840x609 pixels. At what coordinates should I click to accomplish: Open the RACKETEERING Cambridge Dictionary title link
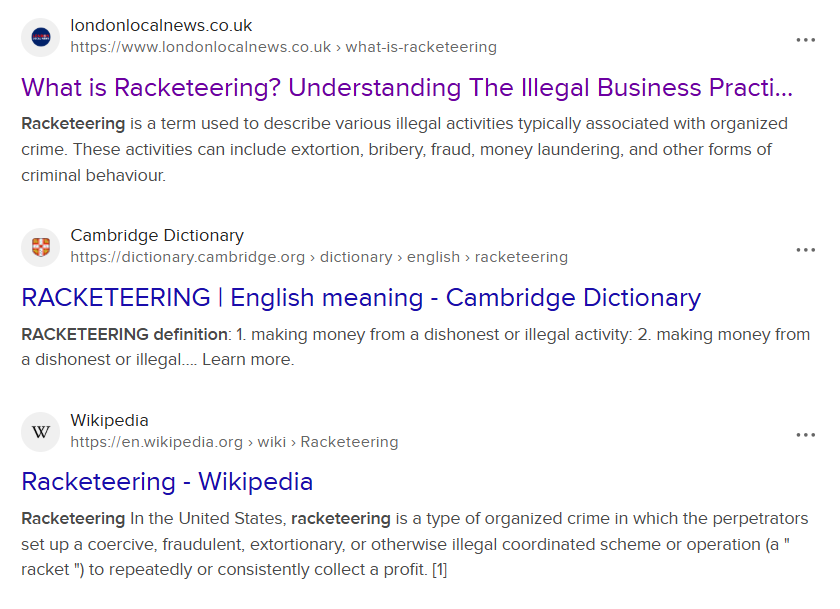click(361, 297)
